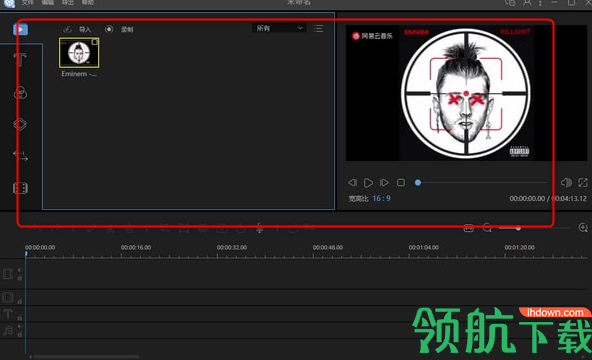Change the 16:9 aspect ratio value
This screenshot has height=360, width=592.
pos(381,198)
